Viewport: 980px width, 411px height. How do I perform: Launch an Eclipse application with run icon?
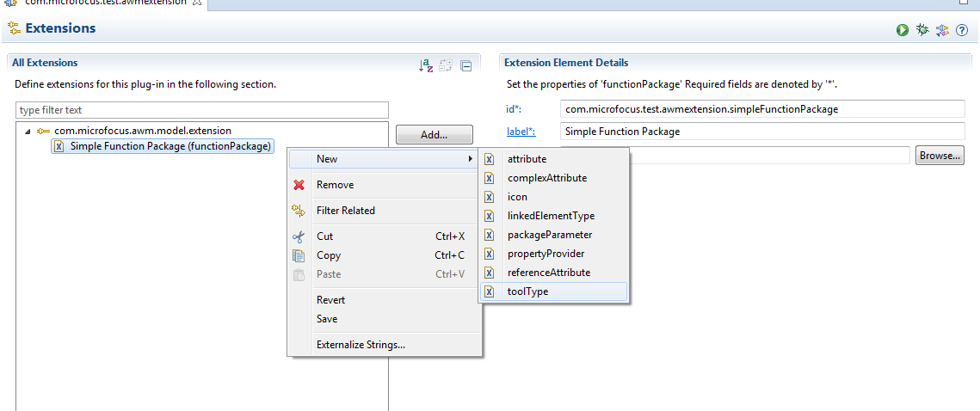pos(903,30)
